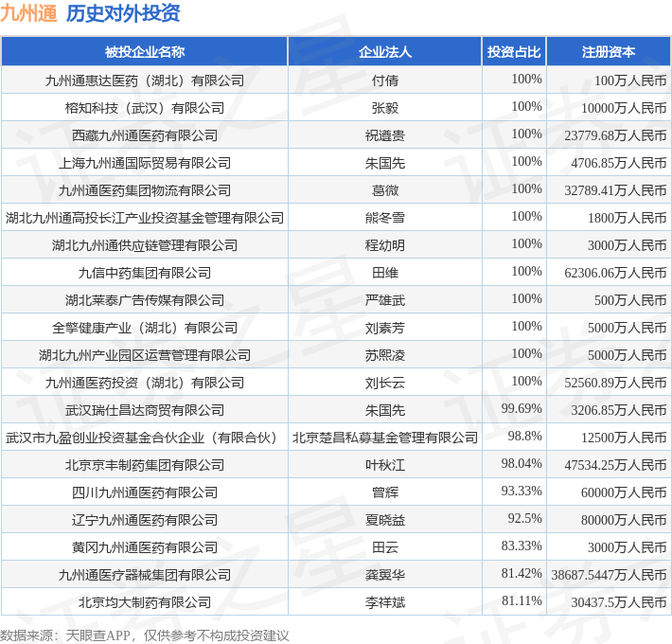Click investment ratio 99.69%

522,408
